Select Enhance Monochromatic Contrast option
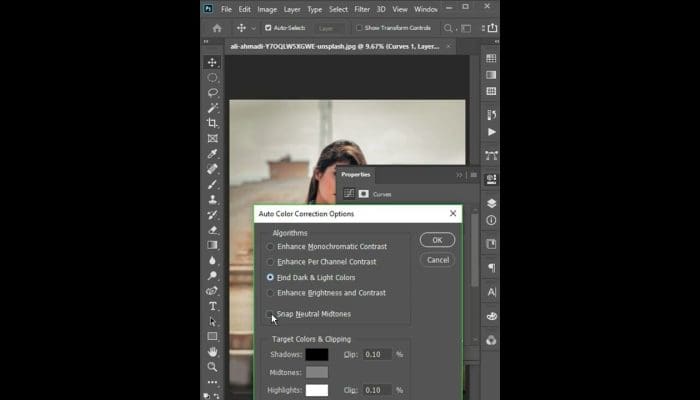This screenshot has height=400, width=700. (x=271, y=246)
